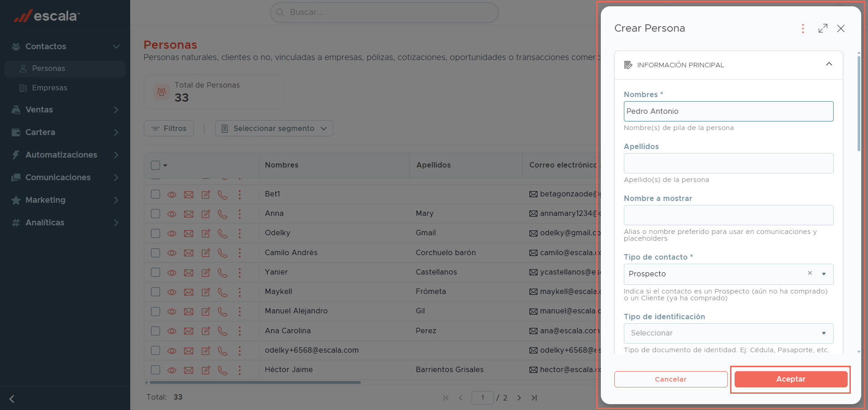Click the eye icon in Bet1 row

point(172,195)
